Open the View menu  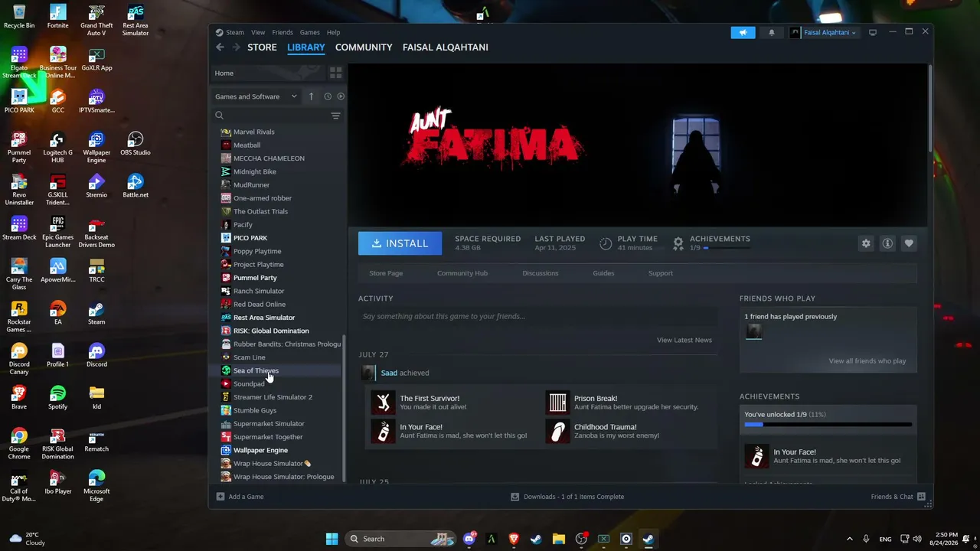[258, 32]
